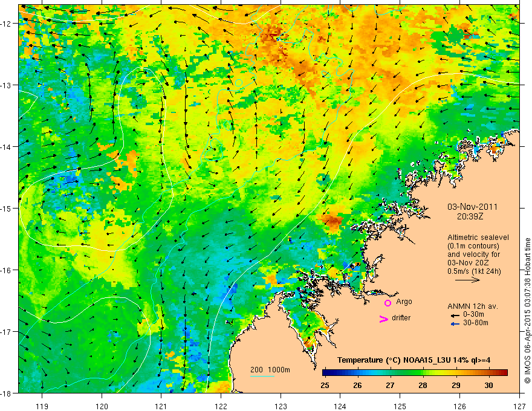Click the longitude axis label 123
Image resolution: width=532 pixels, height=411 pixels.
pyautogui.click(x=281, y=406)
